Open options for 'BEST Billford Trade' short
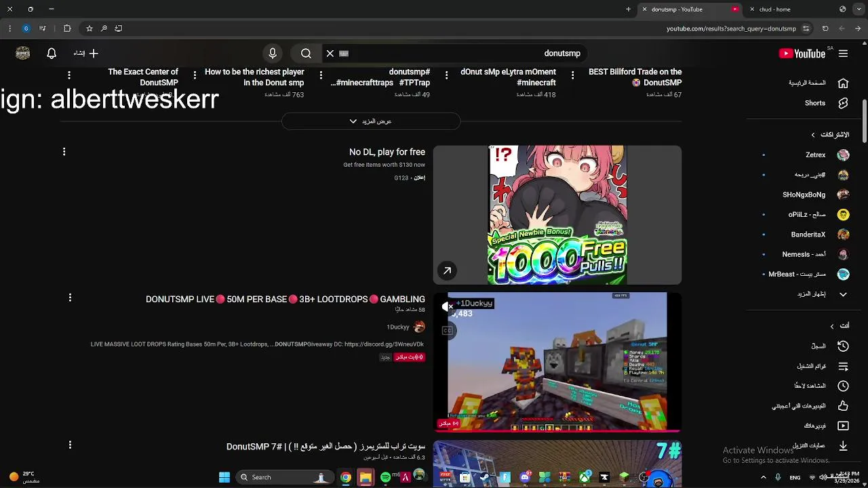868x488 pixels. point(572,75)
